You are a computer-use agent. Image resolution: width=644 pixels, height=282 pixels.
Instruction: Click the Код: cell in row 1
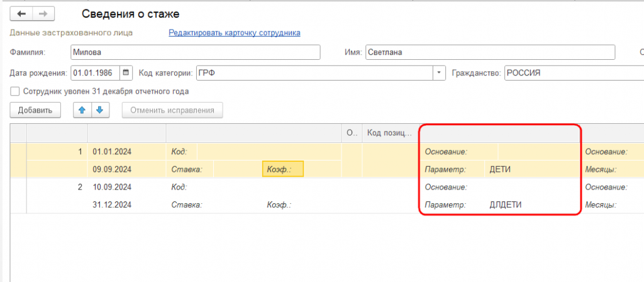pyautogui.click(x=179, y=152)
